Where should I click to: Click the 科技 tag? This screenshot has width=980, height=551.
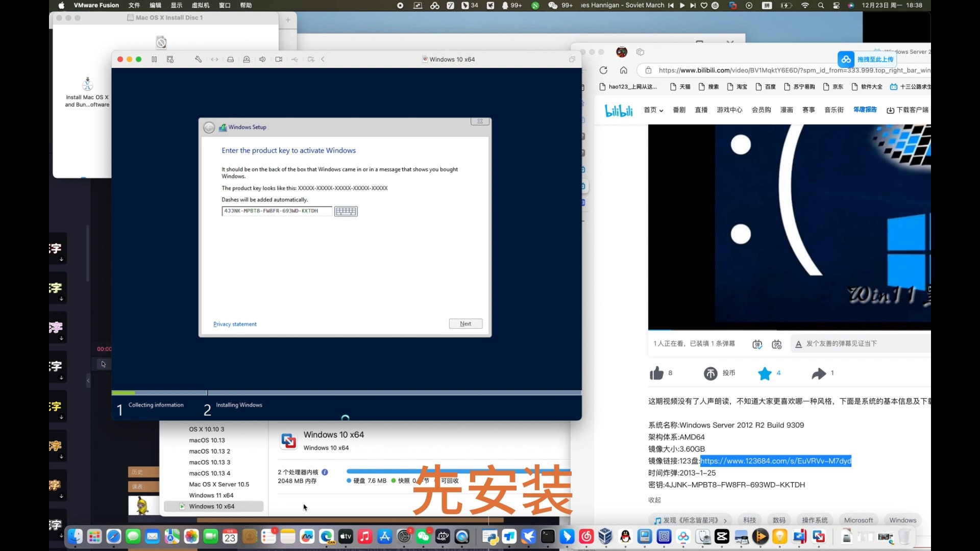pos(749,520)
